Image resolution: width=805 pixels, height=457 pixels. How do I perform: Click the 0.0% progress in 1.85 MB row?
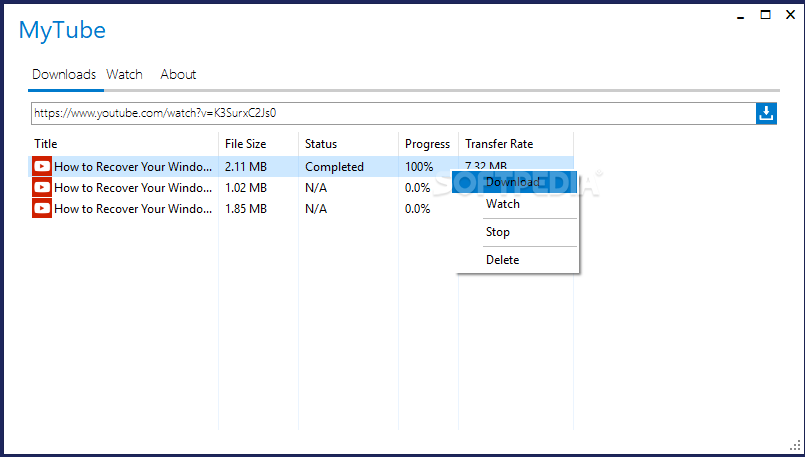417,209
